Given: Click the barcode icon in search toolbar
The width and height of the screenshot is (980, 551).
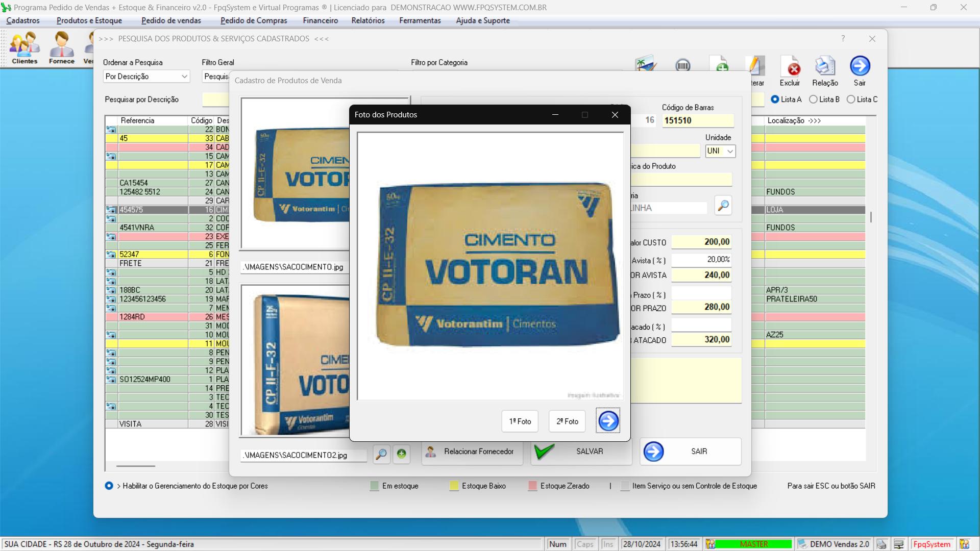Looking at the screenshot, I should (682, 65).
